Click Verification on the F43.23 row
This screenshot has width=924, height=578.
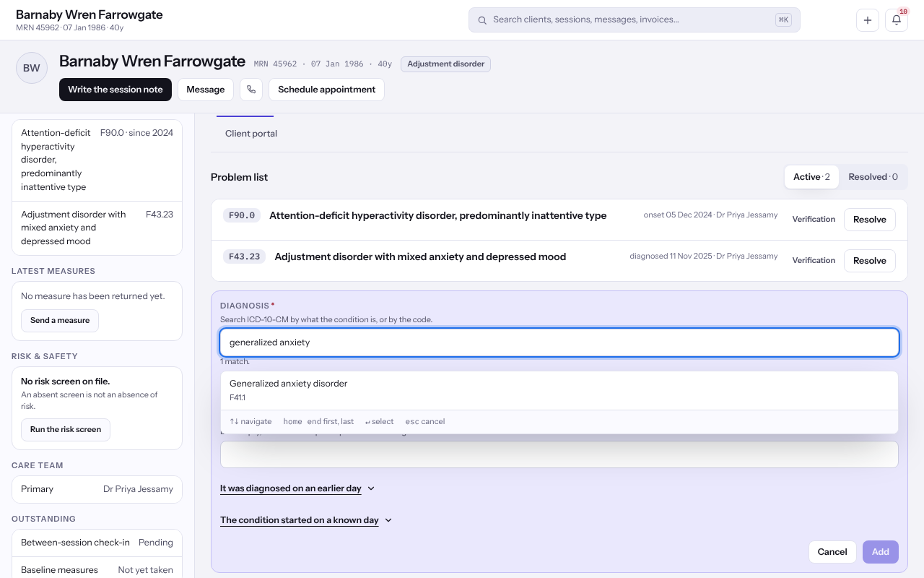814,261
